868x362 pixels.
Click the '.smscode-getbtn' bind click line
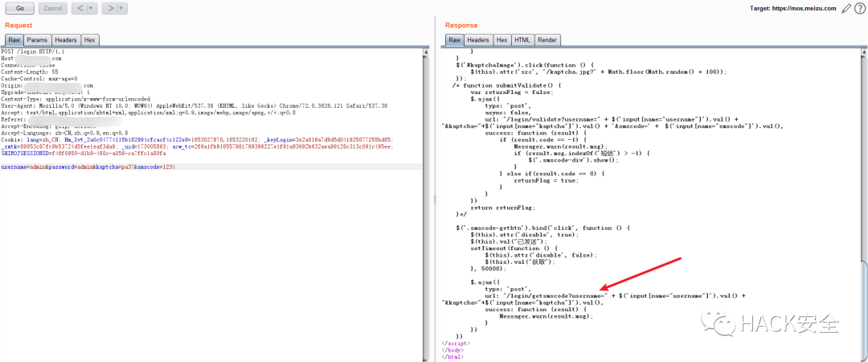543,228
